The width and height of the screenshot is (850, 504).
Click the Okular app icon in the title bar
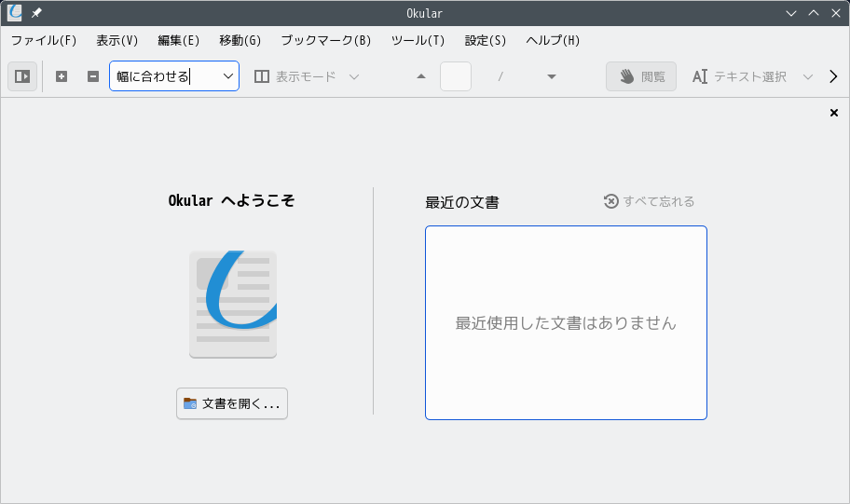pyautogui.click(x=15, y=13)
